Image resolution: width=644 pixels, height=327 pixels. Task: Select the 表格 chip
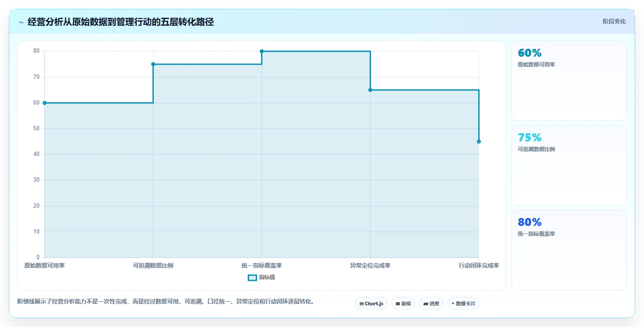[x=403, y=304]
